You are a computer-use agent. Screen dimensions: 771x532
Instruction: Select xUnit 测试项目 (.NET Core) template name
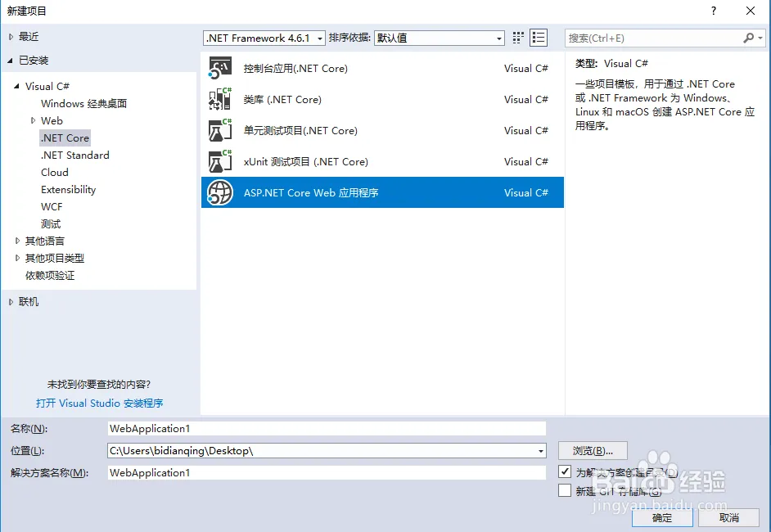pos(306,161)
